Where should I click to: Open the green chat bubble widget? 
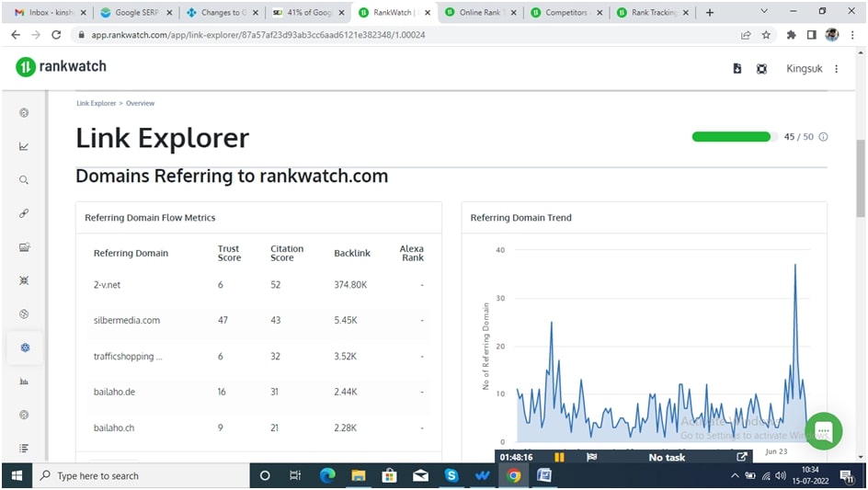[x=824, y=431]
